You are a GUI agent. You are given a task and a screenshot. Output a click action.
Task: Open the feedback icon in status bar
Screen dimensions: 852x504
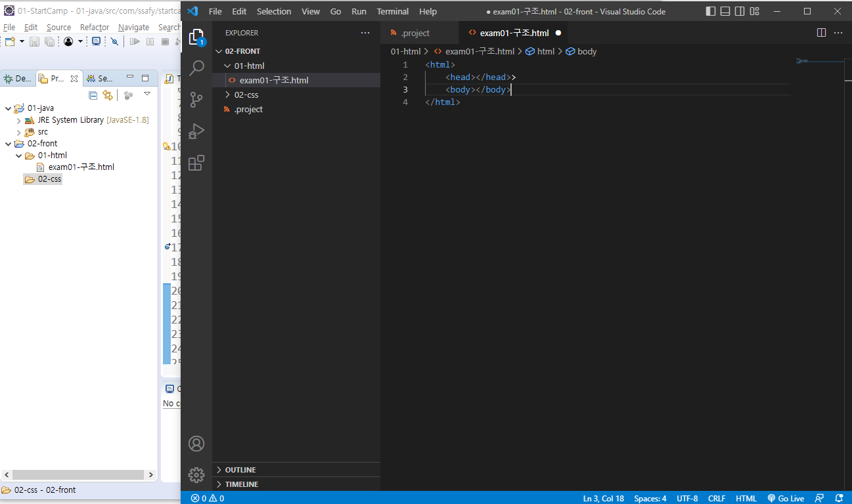[819, 498]
